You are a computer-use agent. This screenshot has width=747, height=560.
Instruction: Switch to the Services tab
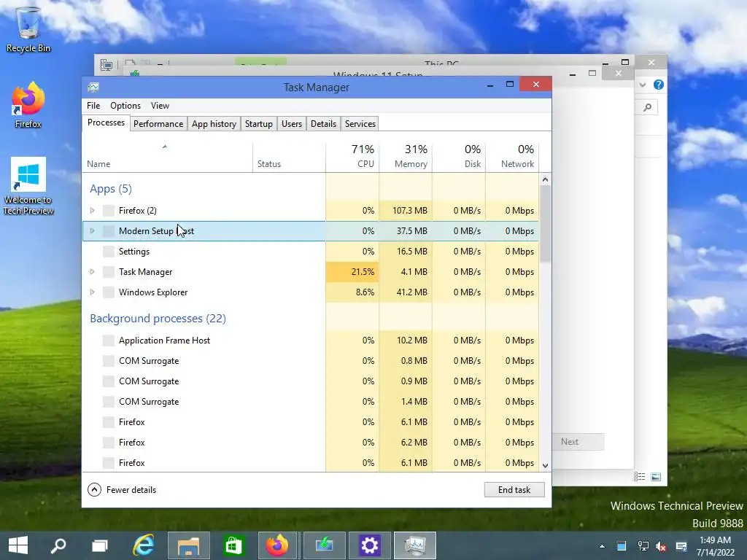[x=360, y=124]
